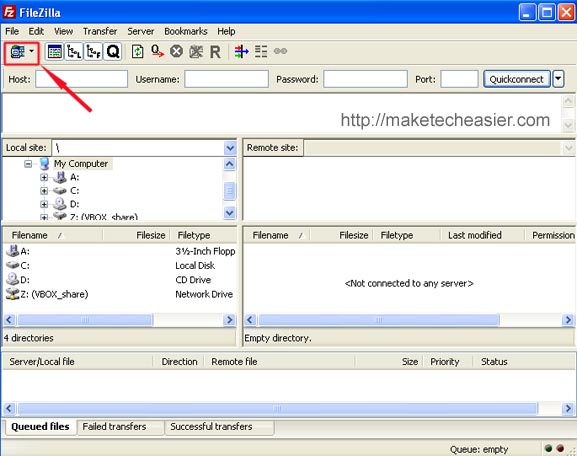Screen dimensions: 577x456
Task: Click process queue toolbar icon
Action: coord(157,52)
